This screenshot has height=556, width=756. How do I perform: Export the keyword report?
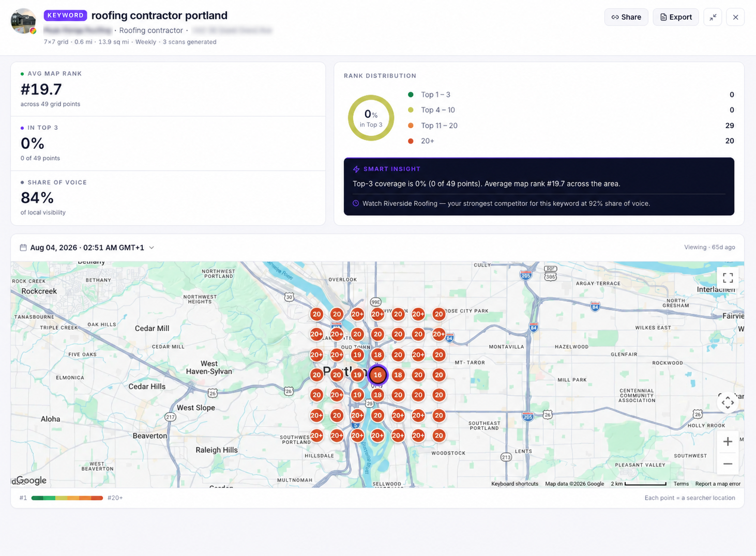click(x=675, y=17)
